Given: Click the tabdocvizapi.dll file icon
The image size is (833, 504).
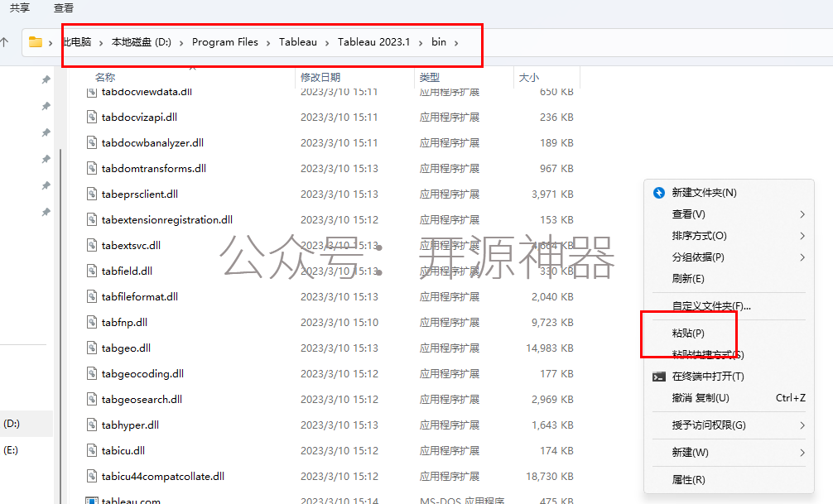Looking at the screenshot, I should pyautogui.click(x=92, y=117).
